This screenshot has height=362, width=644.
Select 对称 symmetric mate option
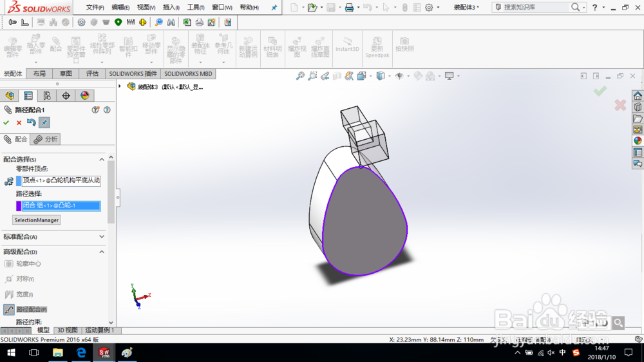pos(19,279)
